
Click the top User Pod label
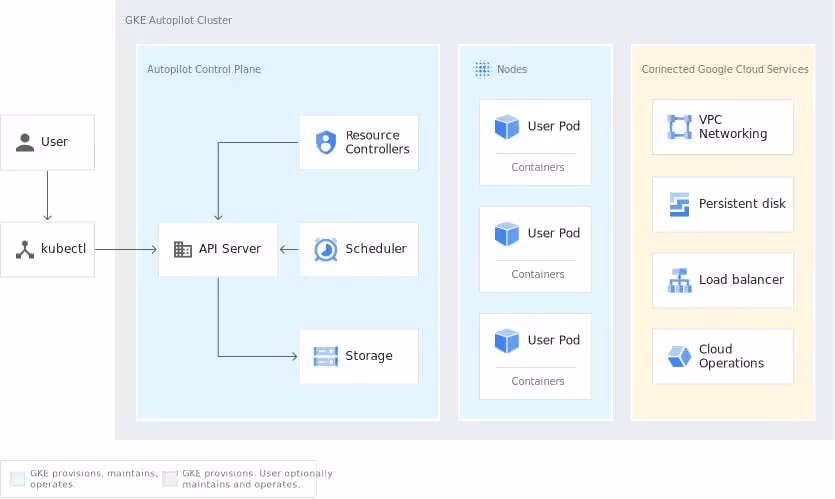coord(554,126)
